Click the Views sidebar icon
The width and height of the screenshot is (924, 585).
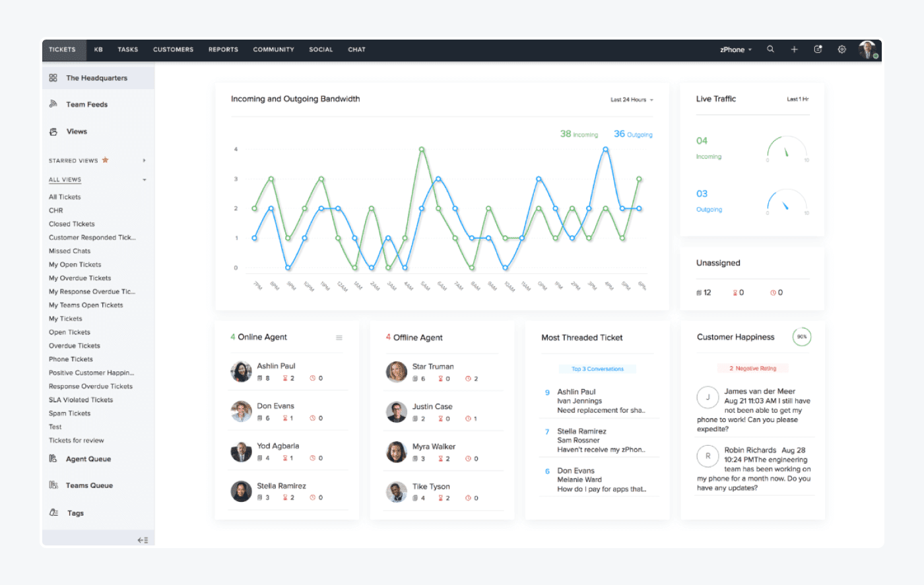(x=53, y=132)
